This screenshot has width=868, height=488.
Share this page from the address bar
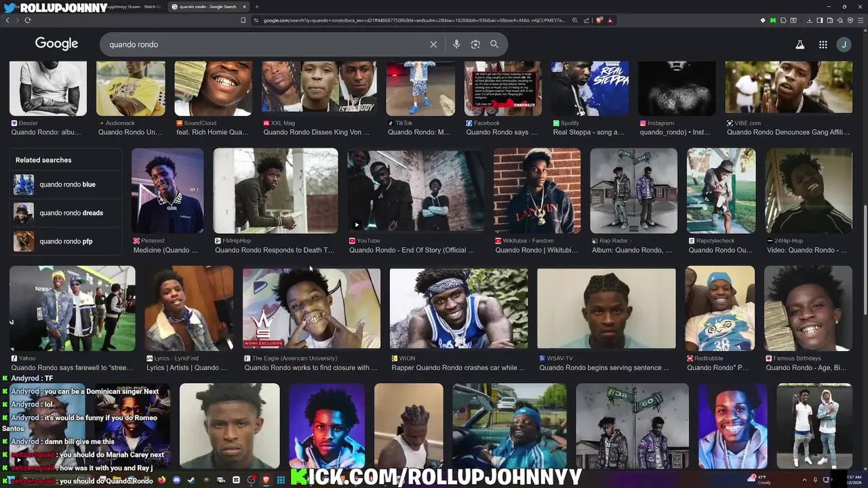(587, 20)
